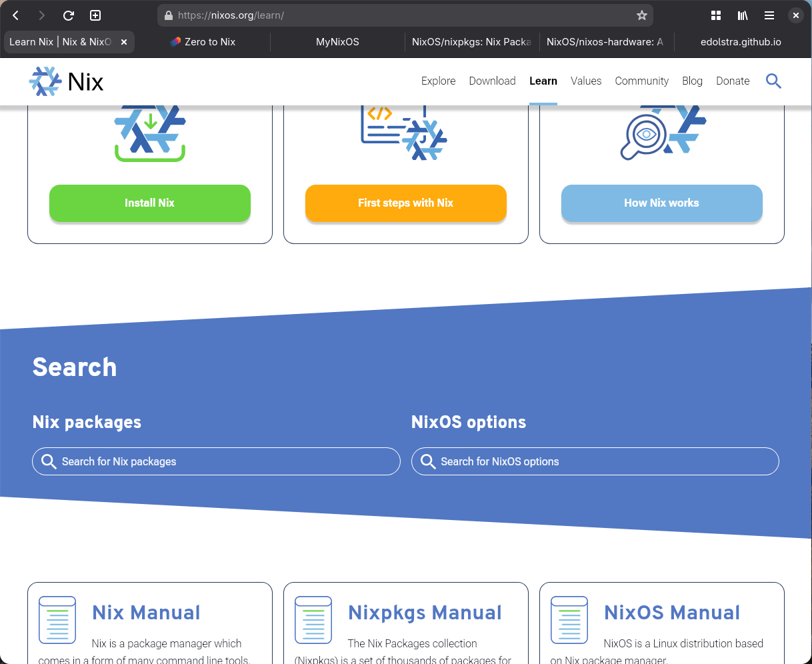Viewport: 812px width, 664px height.
Task: Click the orange First steps with Nix button
Action: [406, 203]
